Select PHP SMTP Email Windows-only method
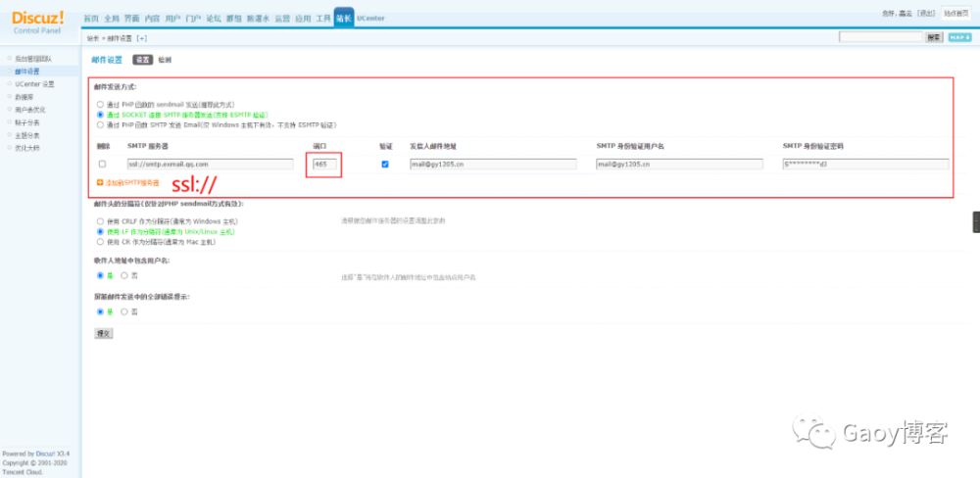 tap(100, 125)
